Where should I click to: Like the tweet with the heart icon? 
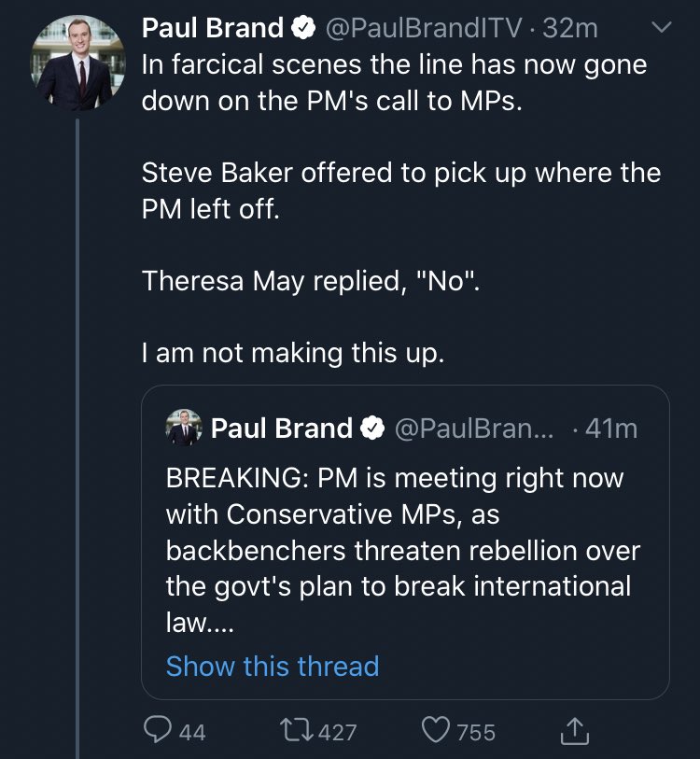point(435,732)
